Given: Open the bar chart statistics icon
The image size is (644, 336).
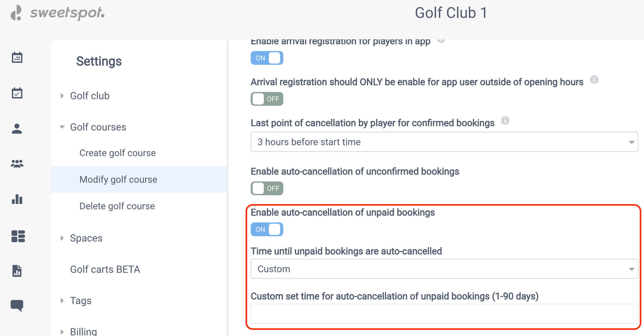Looking at the screenshot, I should click(17, 199).
